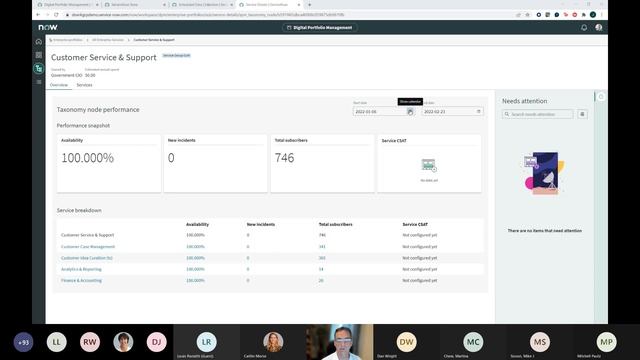This screenshot has height=360, width=640.
Task: Click the Service CSAT no-data card
Action: pos(429,163)
